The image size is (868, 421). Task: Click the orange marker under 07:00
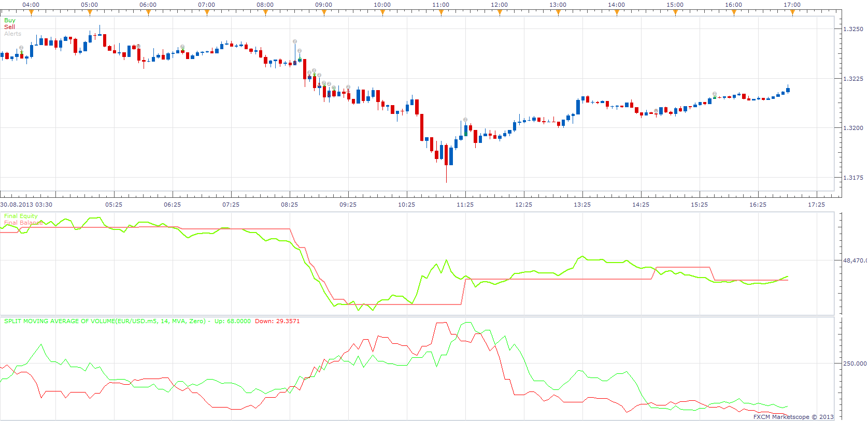click(x=207, y=13)
